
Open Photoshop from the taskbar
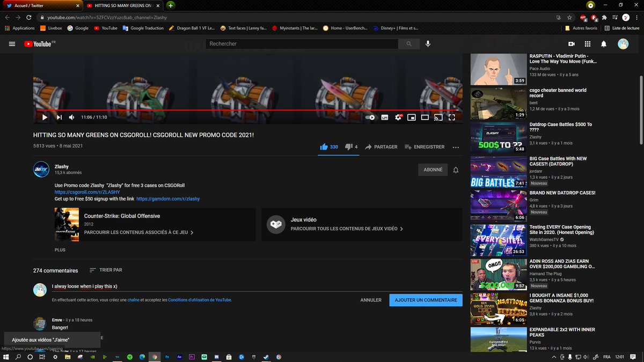[x=167, y=357]
